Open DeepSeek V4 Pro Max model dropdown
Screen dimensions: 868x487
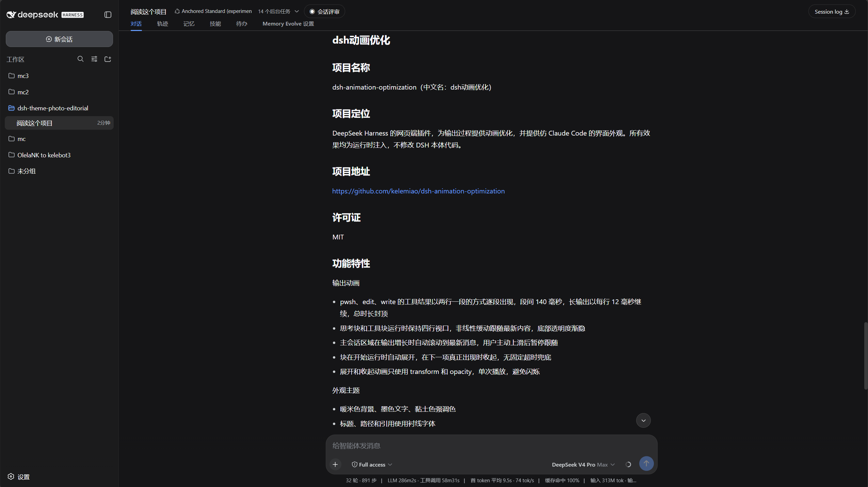click(583, 465)
